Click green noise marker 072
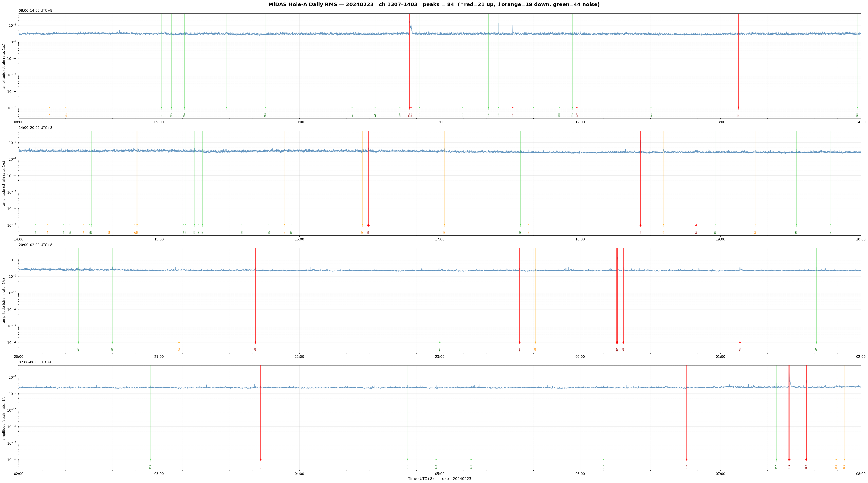The width and height of the screenshot is (868, 483). click(408, 459)
